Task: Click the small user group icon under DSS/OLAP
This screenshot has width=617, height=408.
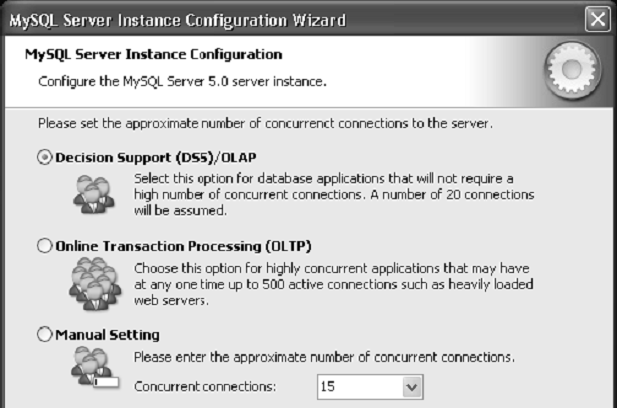Action: click(x=94, y=195)
